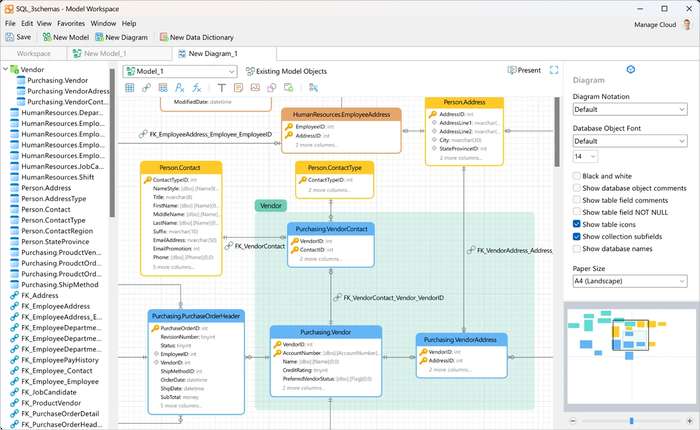
Task: Select the function fx tool icon
Action: pyautogui.click(x=196, y=88)
